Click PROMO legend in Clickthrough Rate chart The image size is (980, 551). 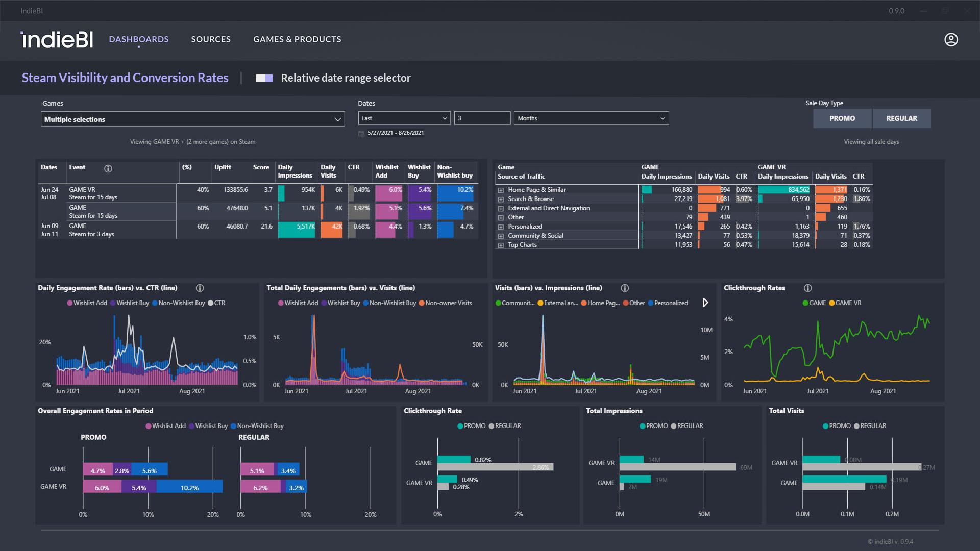click(472, 425)
